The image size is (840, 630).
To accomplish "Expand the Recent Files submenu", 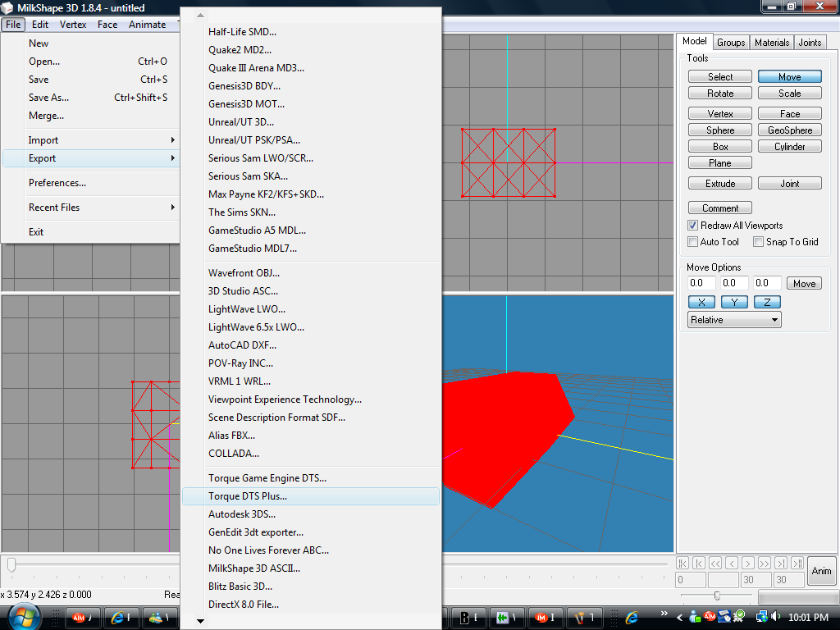I will click(x=91, y=208).
